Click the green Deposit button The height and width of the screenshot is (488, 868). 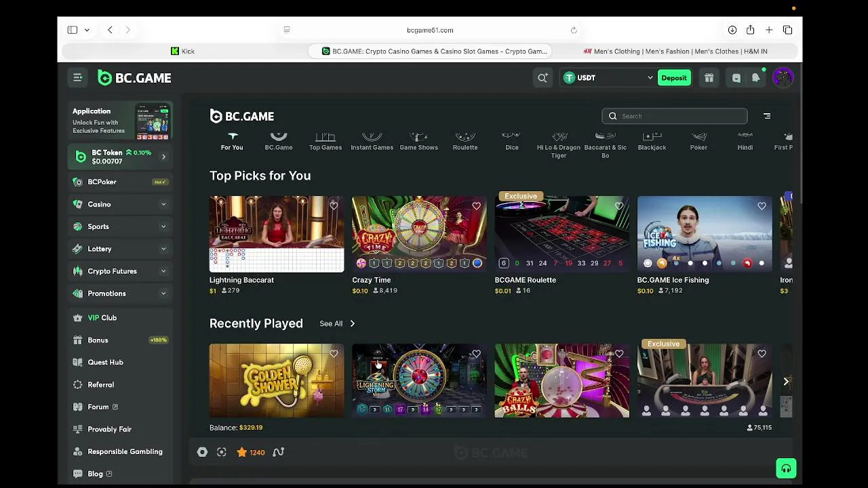[674, 78]
